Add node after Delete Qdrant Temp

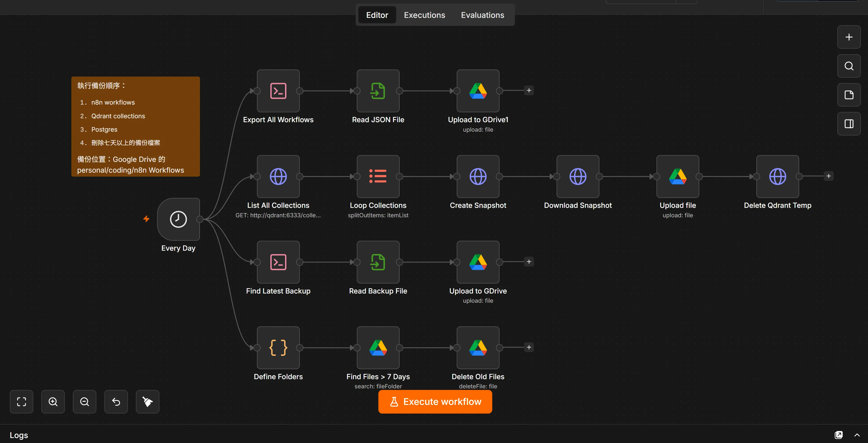pyautogui.click(x=829, y=176)
